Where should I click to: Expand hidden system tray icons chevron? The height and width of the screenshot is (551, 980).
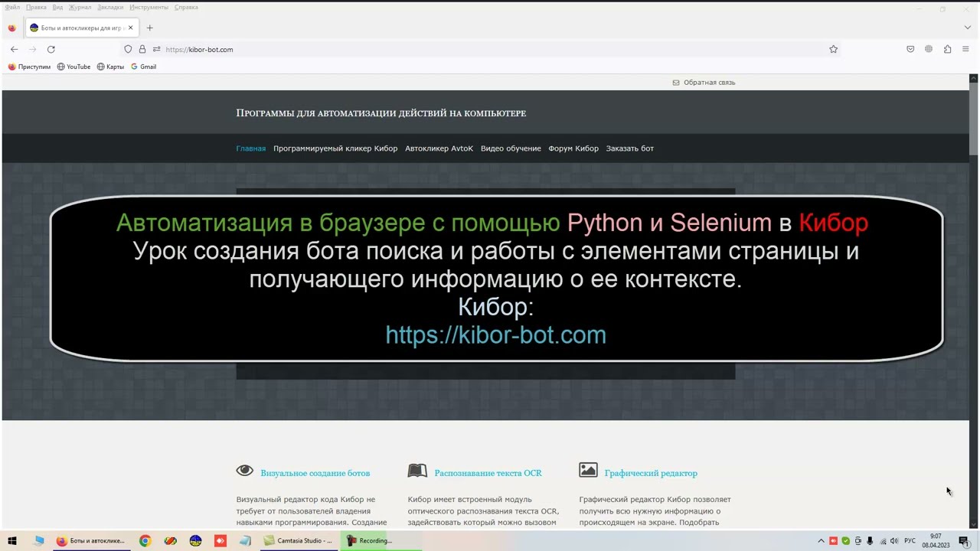(822, 541)
